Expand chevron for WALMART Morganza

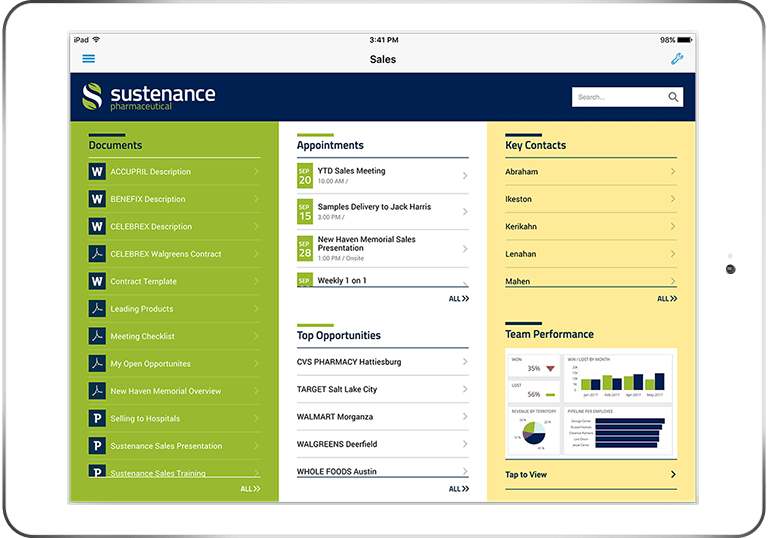465,416
